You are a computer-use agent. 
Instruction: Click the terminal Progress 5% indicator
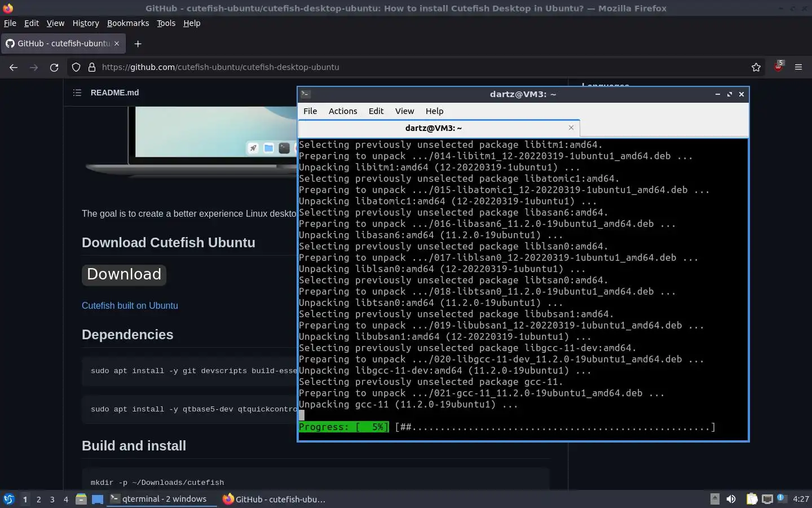[x=343, y=427]
